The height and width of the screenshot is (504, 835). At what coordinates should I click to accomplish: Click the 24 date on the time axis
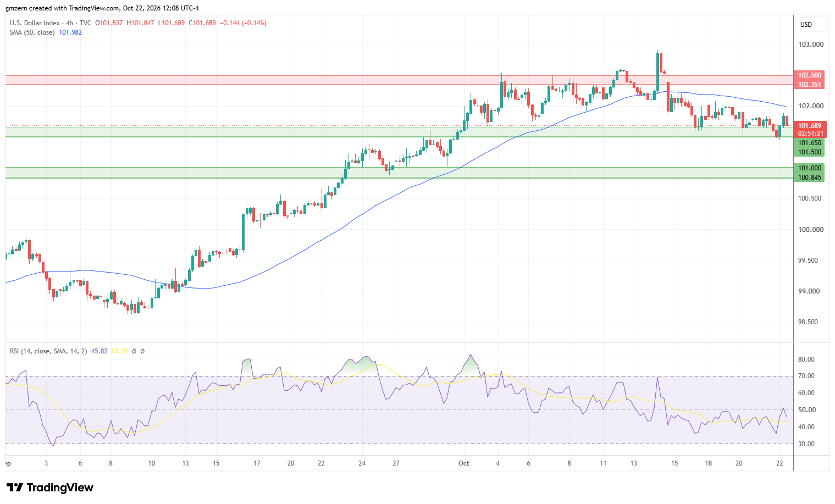tap(362, 463)
